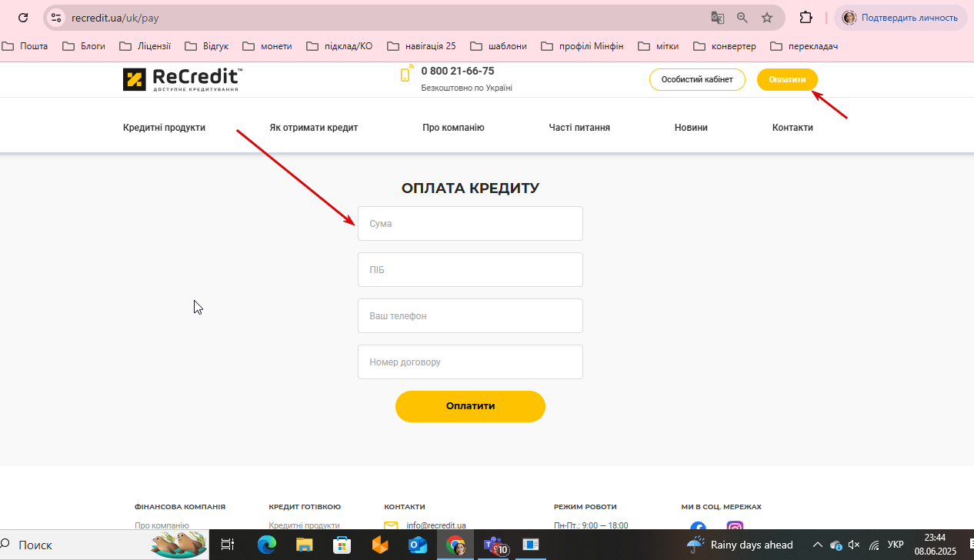974x560 pixels.
Task: Submit the form with the large Оплатити button
Action: [x=470, y=406]
